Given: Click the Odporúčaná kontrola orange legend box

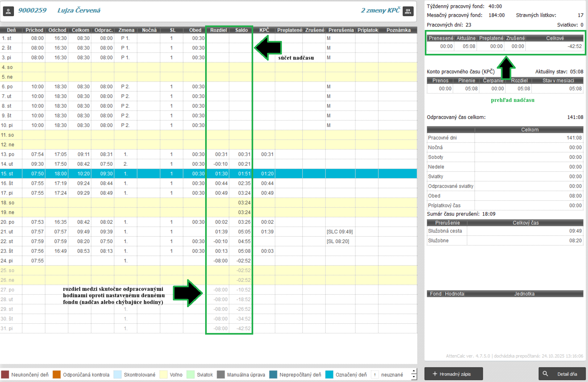Looking at the screenshot, I should pyautogui.click(x=57, y=375).
